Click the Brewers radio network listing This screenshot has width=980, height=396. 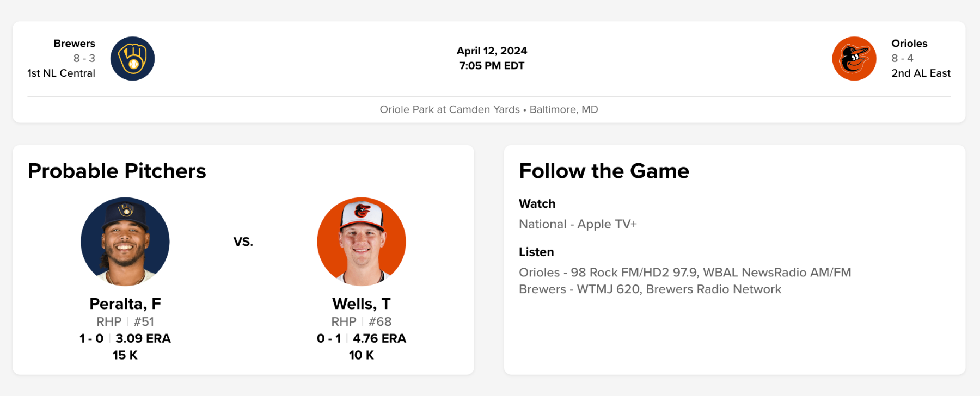point(650,289)
